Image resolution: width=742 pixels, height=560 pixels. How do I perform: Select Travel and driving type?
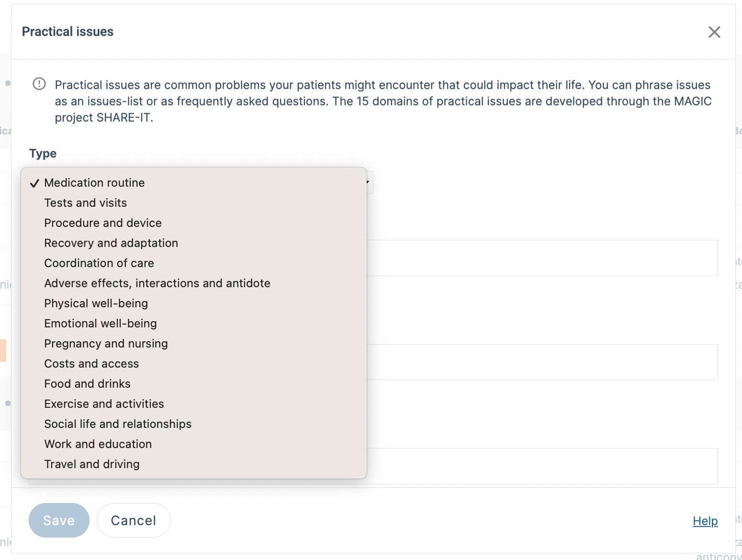coord(194,464)
